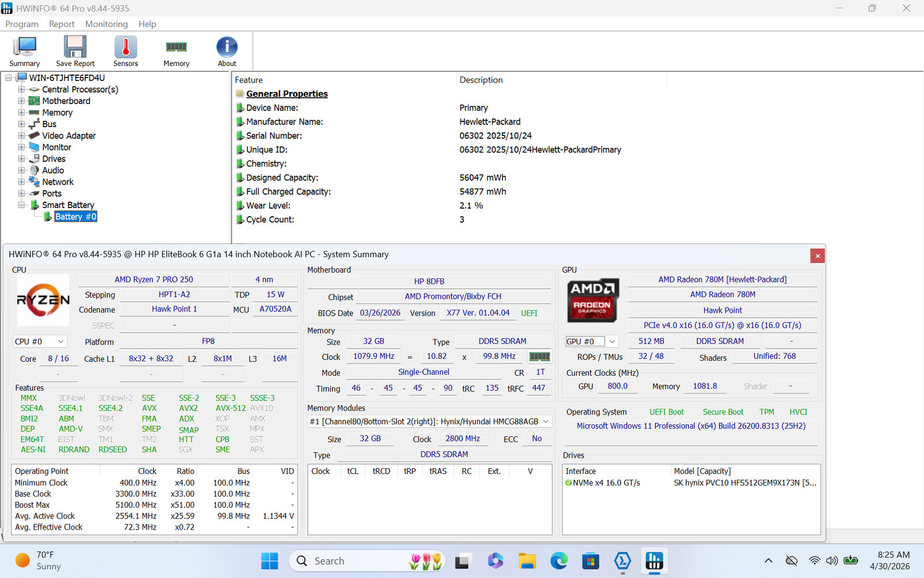Screen dimensions: 924x578
Task: Open the Program menu
Action: (22, 24)
